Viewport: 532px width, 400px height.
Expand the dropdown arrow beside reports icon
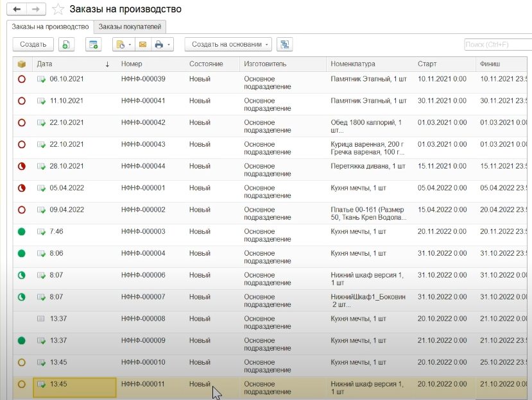point(130,44)
